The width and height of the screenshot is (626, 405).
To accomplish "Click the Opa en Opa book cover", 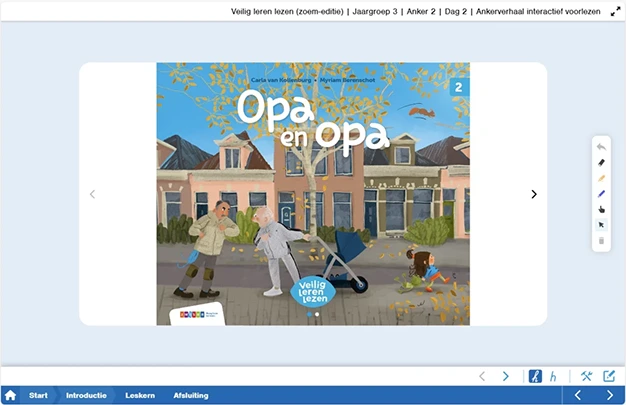I will [313, 194].
